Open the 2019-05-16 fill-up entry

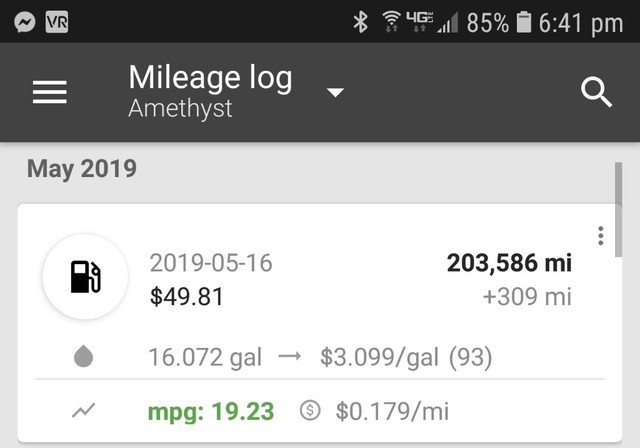[x=320, y=323]
